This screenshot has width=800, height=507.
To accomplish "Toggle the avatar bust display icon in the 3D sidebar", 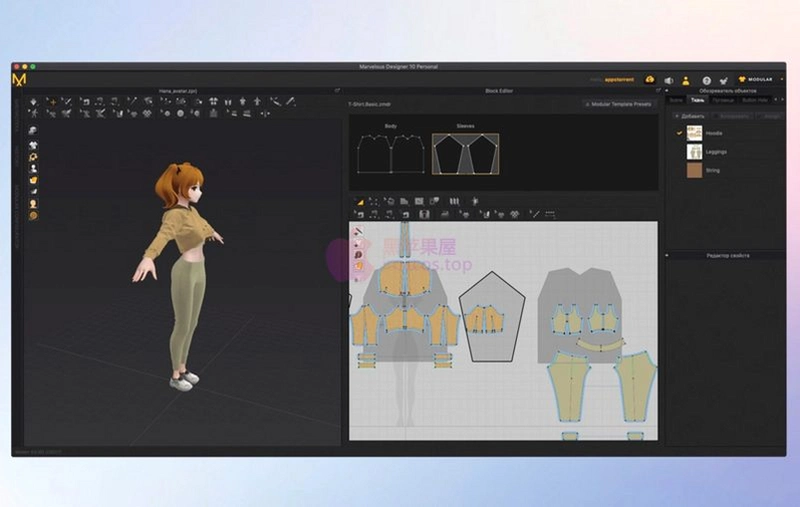I will pos(33,168).
